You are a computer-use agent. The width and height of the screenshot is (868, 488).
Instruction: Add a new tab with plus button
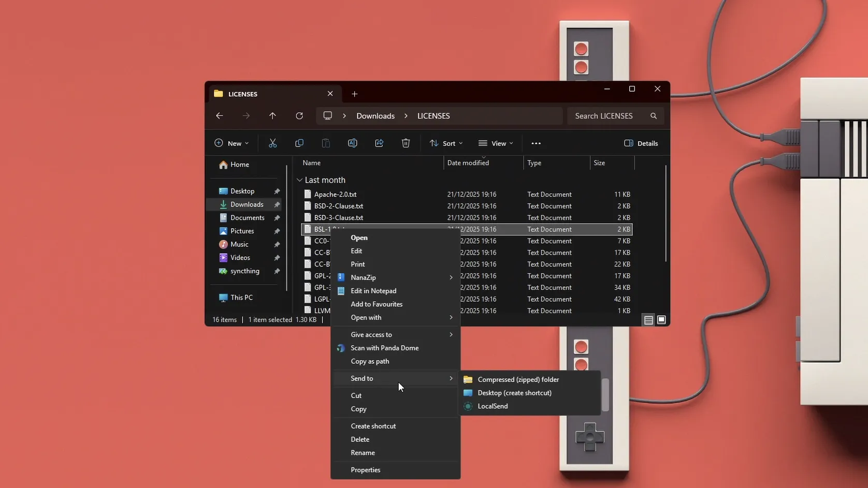354,94
